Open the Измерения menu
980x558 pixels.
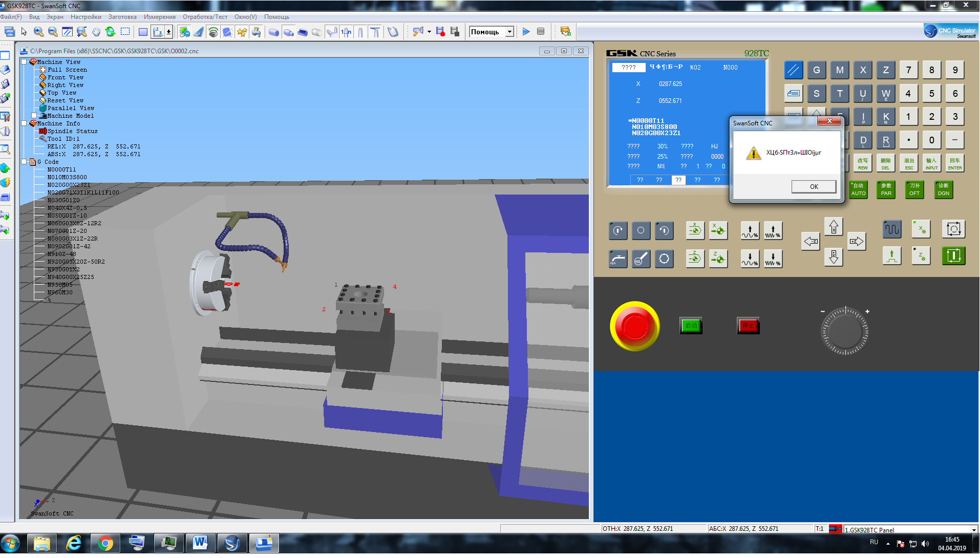click(160, 17)
